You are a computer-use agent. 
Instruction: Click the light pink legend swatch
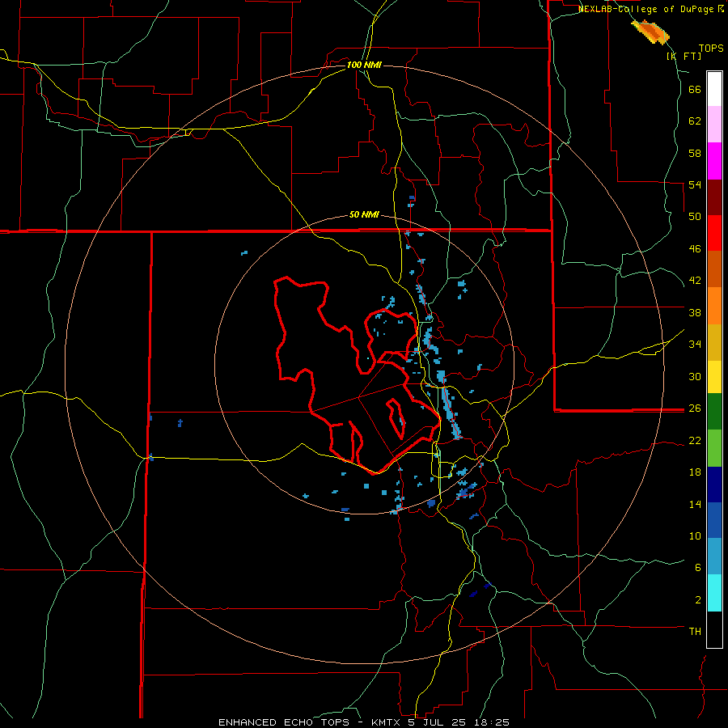714,125
